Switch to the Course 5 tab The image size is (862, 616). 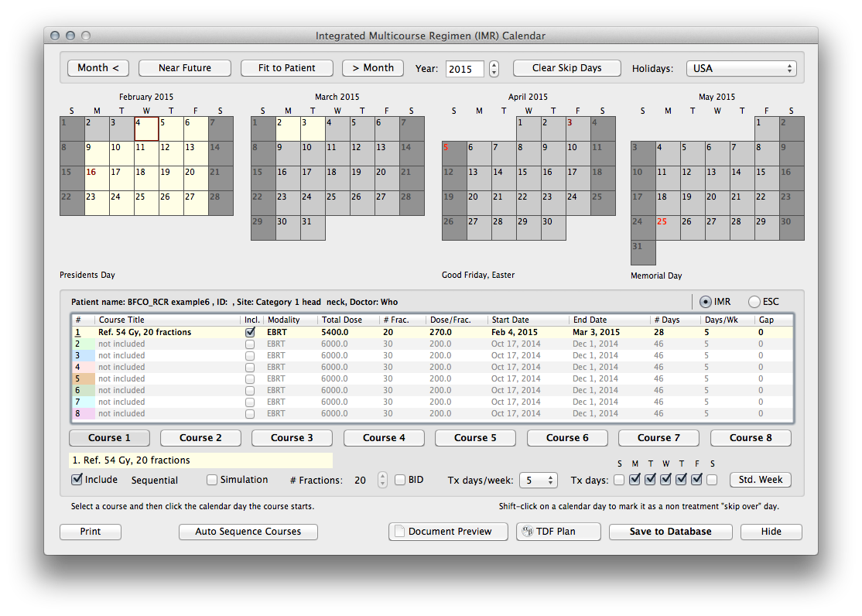475,438
